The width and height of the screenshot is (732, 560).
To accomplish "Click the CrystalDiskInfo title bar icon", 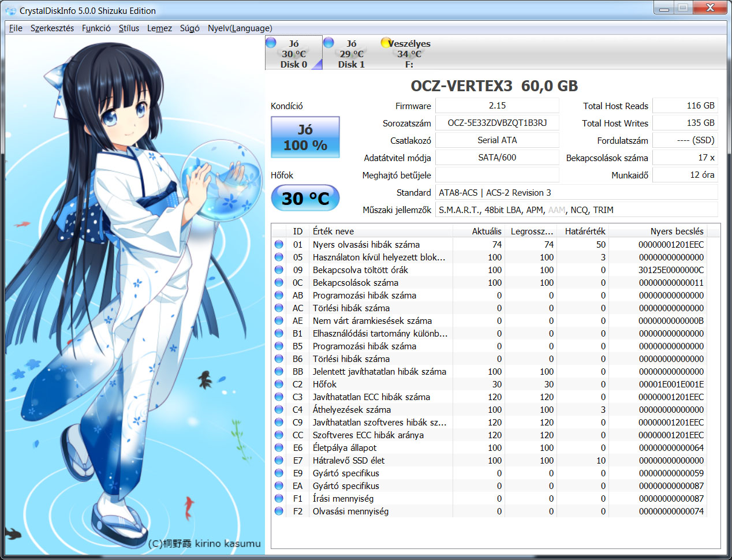I will point(10,10).
